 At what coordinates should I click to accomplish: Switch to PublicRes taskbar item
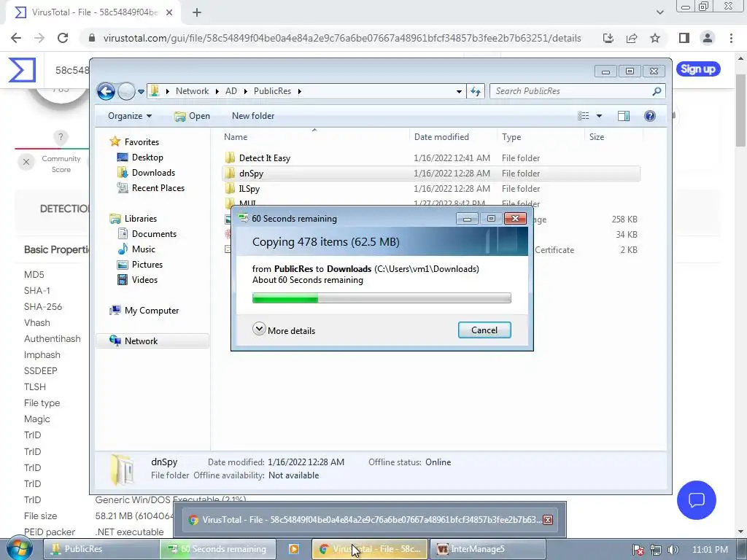click(x=101, y=549)
